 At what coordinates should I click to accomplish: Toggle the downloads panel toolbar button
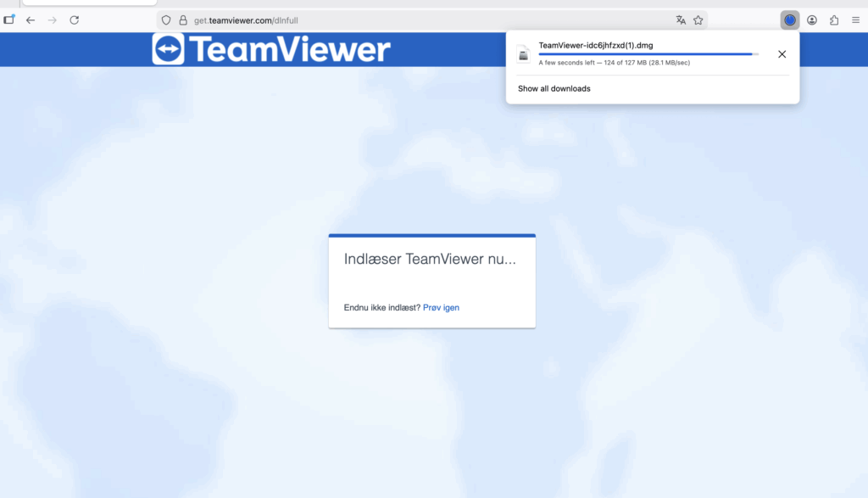[x=790, y=20]
